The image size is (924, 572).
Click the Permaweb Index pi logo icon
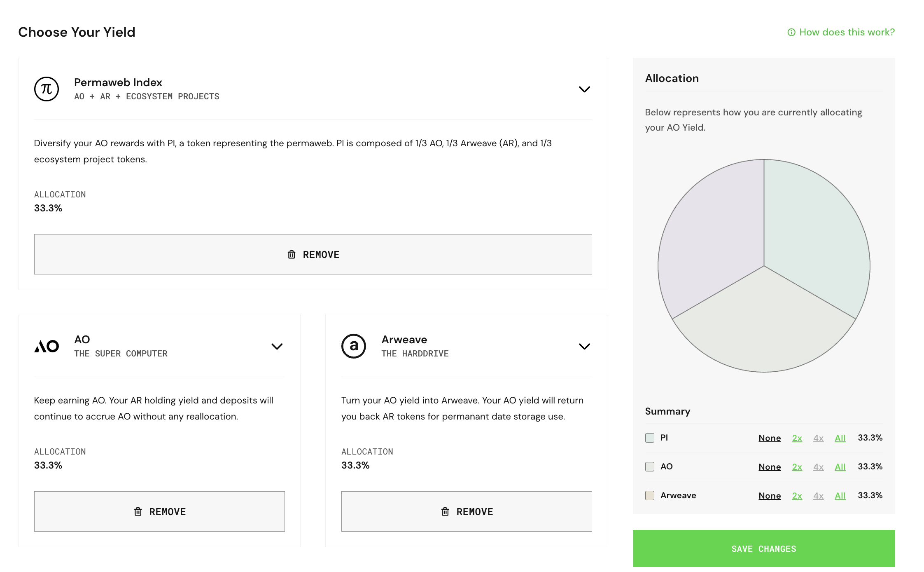click(x=47, y=89)
